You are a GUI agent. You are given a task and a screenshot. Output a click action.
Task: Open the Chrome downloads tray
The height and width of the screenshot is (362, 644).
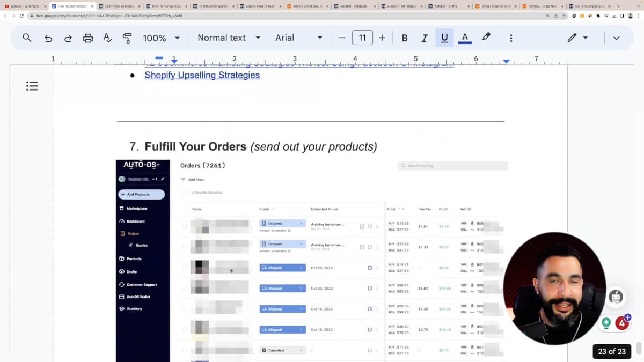click(614, 16)
